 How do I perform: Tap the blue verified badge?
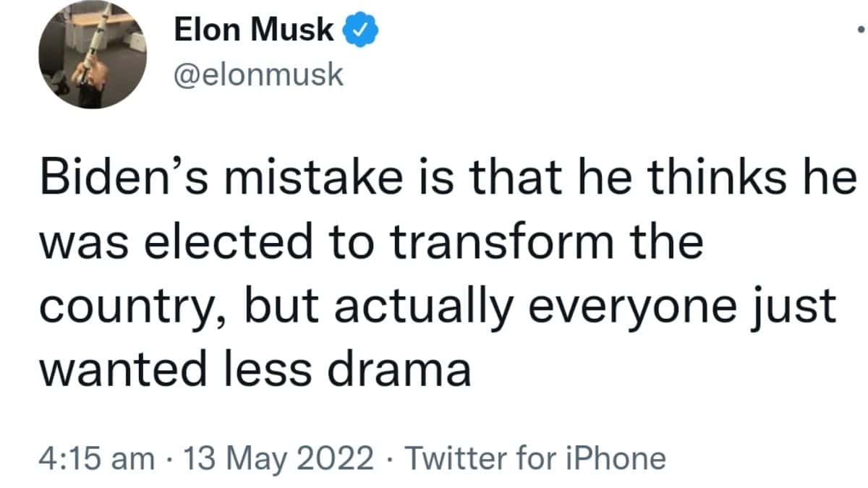[x=359, y=32]
